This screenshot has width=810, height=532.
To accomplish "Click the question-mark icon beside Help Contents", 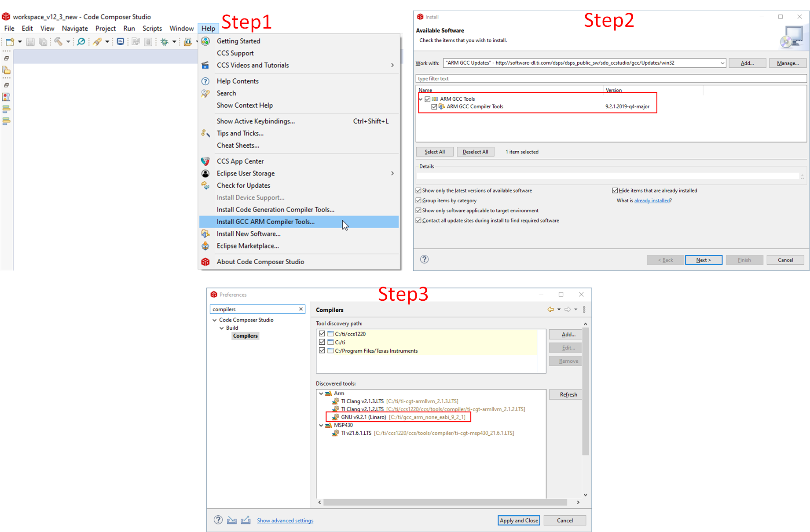I will click(205, 81).
